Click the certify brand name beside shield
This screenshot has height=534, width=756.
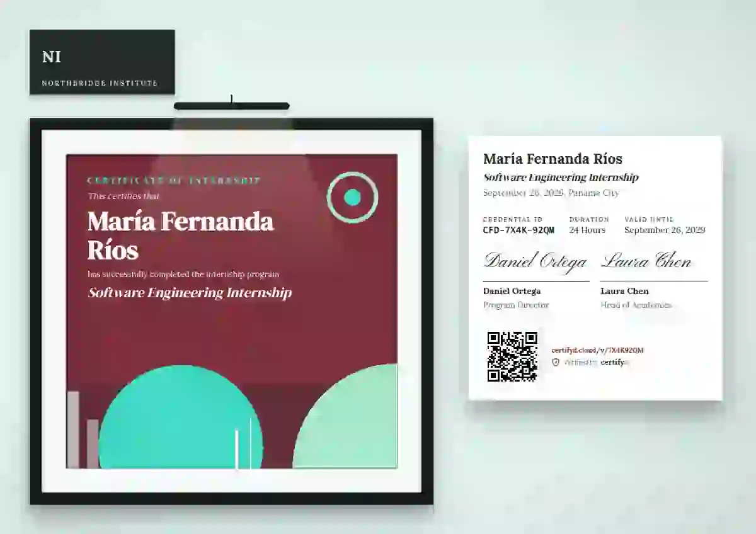pyautogui.click(x=613, y=362)
